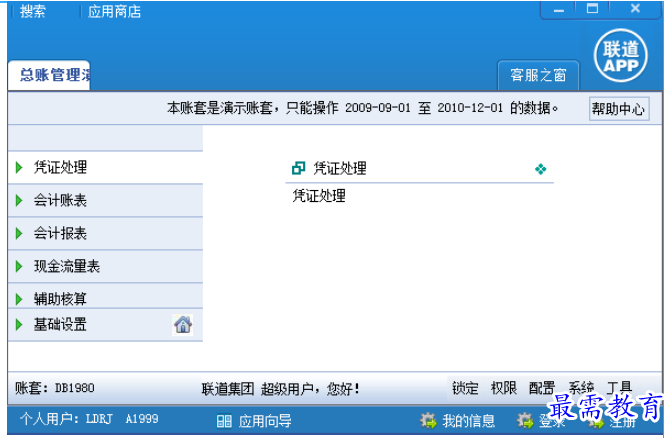The height and width of the screenshot is (438, 671).
Task: Select 辅助核算 in the left sidebar
Action: 105,296
